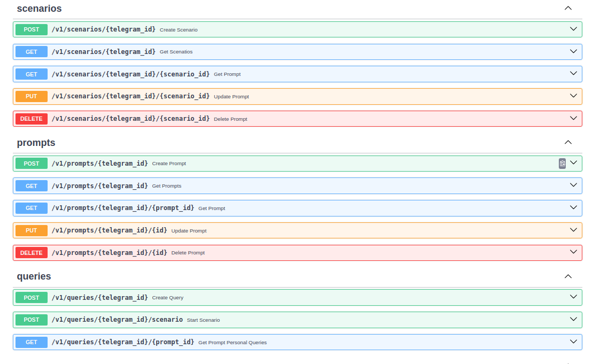Click the scenarios section heading
600x364 pixels.
click(x=39, y=9)
